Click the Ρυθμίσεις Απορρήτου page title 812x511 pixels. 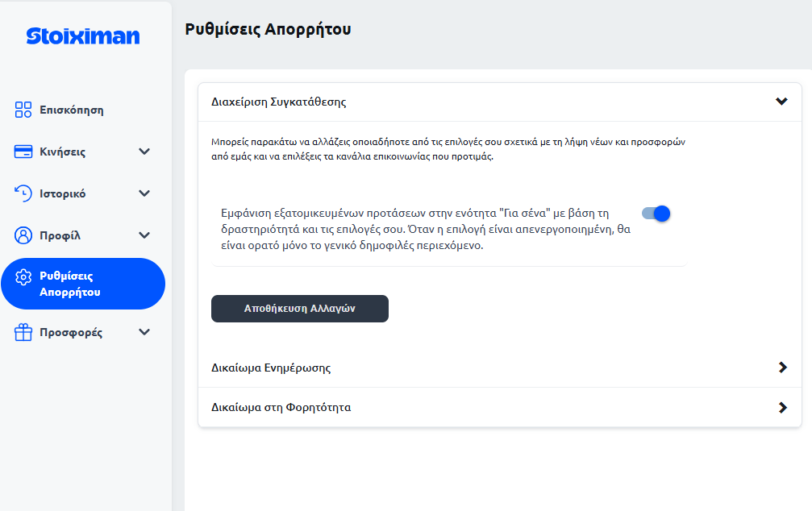[x=269, y=30]
